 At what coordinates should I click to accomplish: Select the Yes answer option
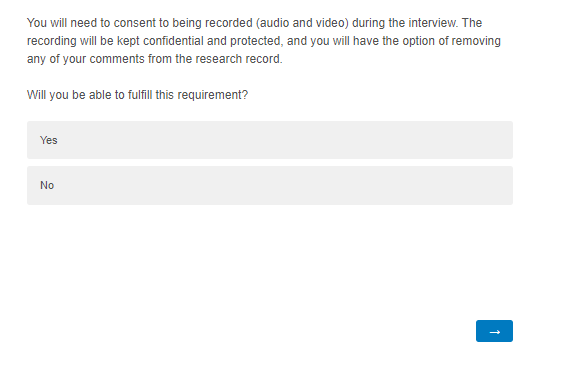[270, 140]
